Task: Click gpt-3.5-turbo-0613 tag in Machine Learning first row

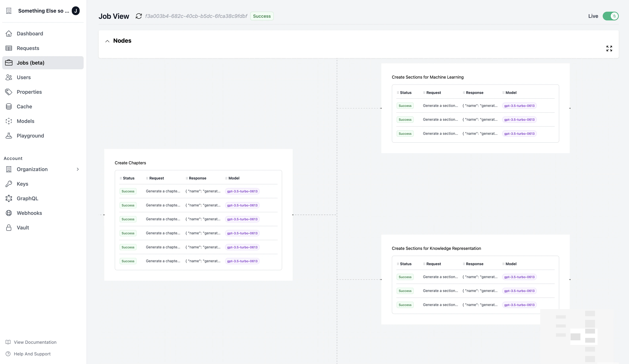Action: (519, 106)
